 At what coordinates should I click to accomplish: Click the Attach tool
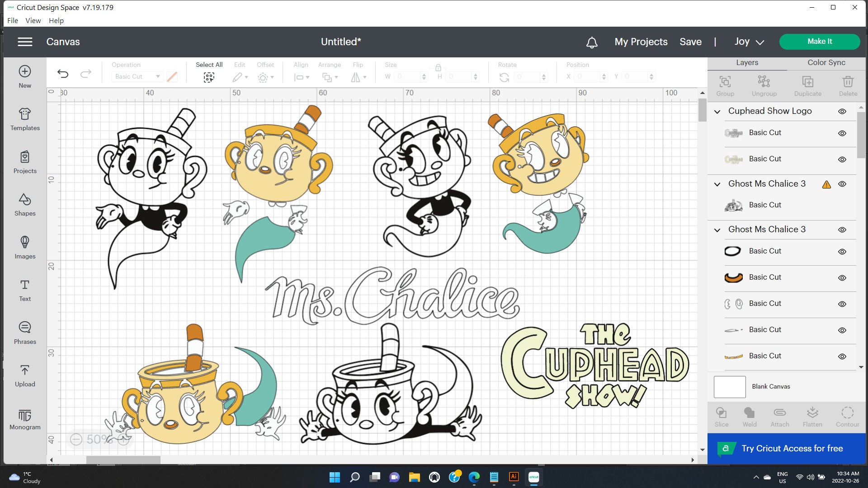click(780, 417)
